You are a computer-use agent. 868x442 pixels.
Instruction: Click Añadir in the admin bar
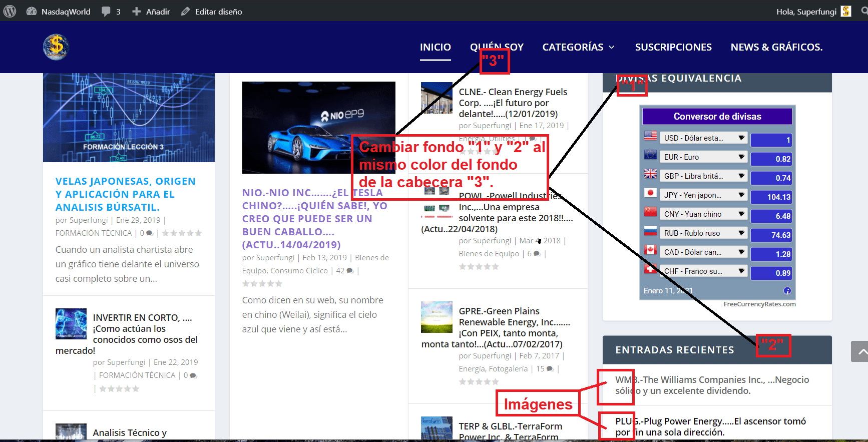pyautogui.click(x=158, y=12)
